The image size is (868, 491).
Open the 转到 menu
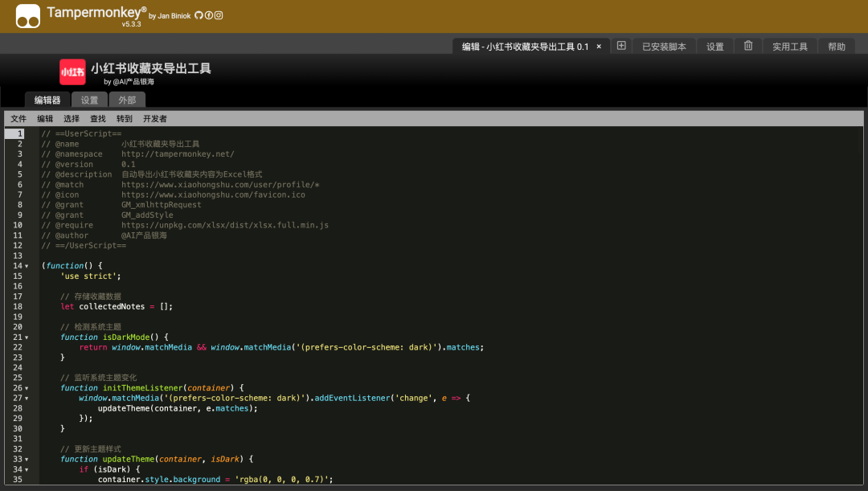pos(125,118)
